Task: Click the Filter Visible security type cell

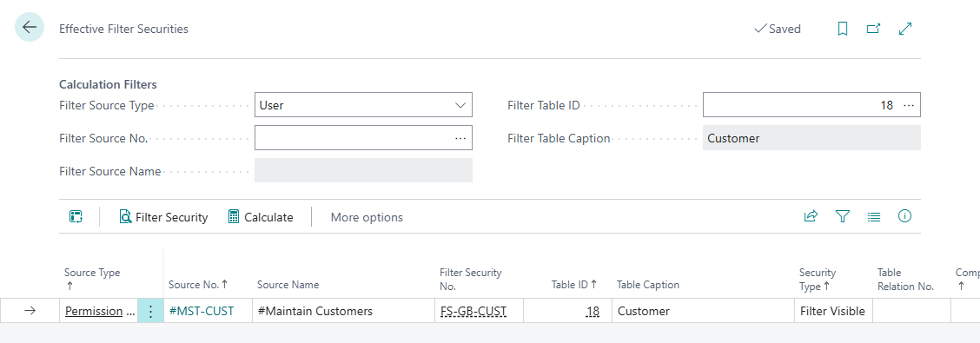Action: coord(833,311)
